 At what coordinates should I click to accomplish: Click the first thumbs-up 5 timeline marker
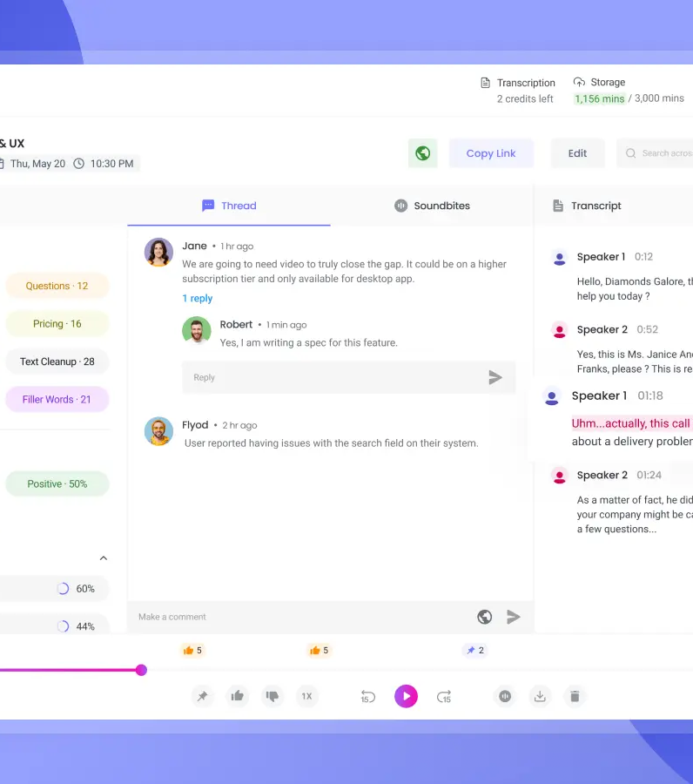click(192, 650)
